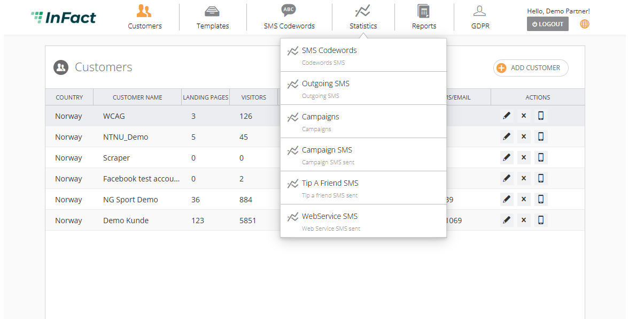Screen dimensions: 644x319
Task: Click the Add Customer button
Action: (531, 68)
